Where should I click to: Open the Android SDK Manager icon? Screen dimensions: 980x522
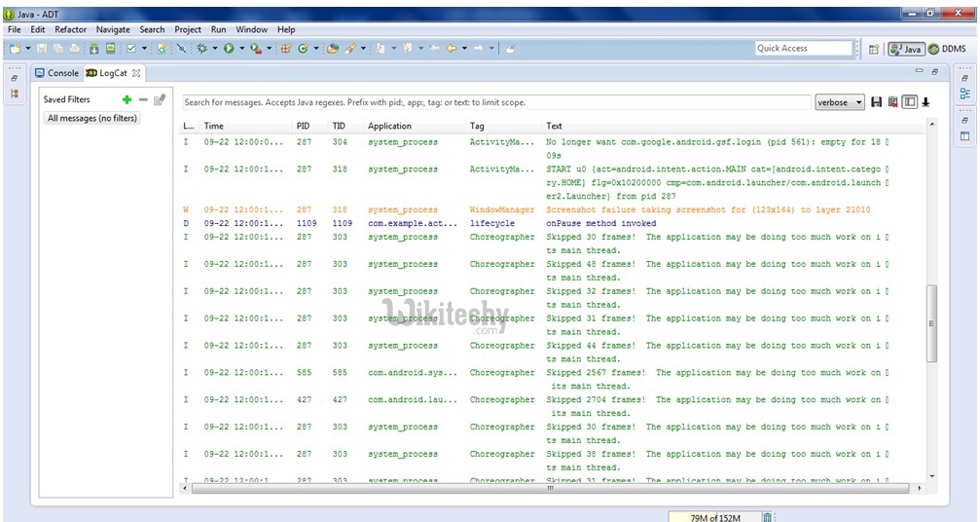(93, 48)
